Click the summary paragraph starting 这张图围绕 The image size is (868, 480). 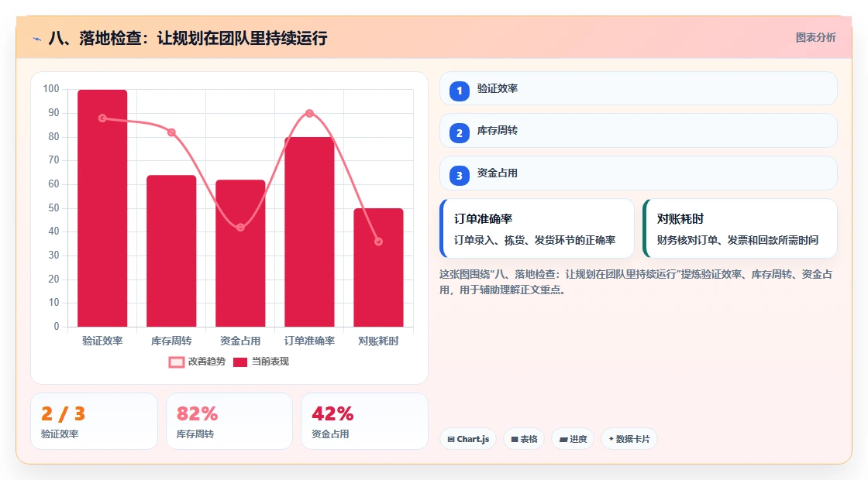tap(636, 282)
